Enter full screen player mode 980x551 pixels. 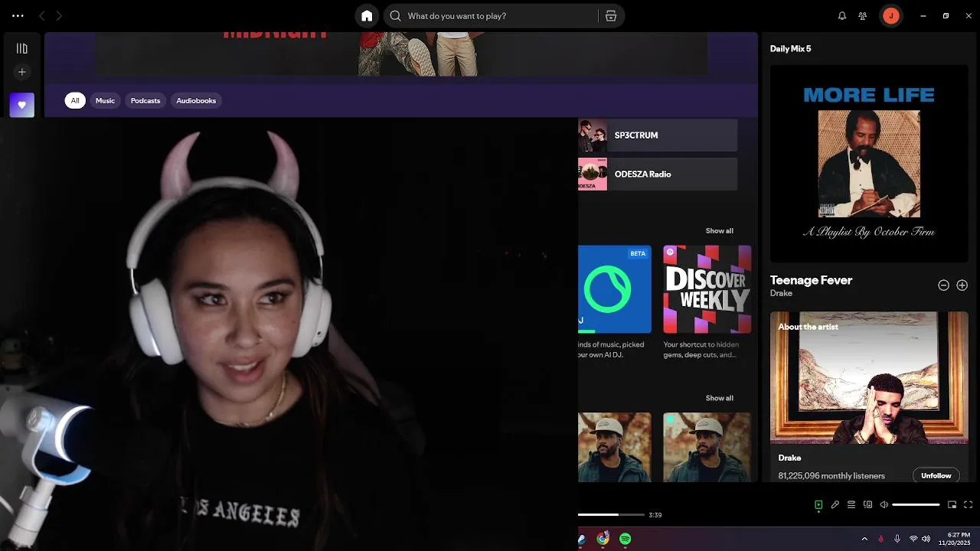[969, 505]
